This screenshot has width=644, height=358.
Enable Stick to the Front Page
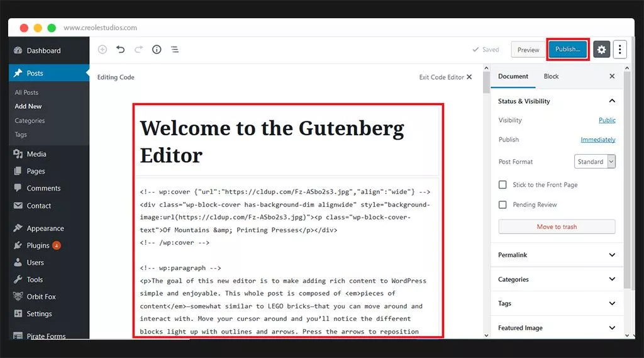point(502,184)
